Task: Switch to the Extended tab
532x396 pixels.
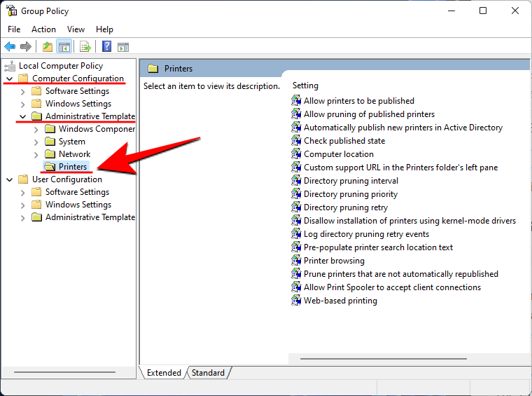Action: click(164, 373)
